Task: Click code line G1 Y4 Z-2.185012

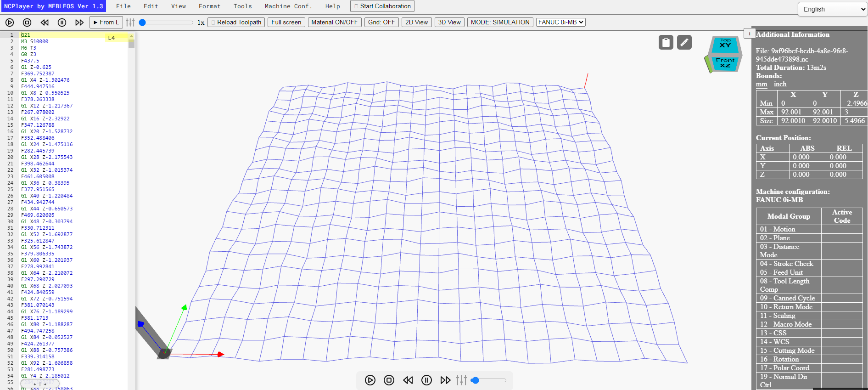Action: [x=45, y=376]
